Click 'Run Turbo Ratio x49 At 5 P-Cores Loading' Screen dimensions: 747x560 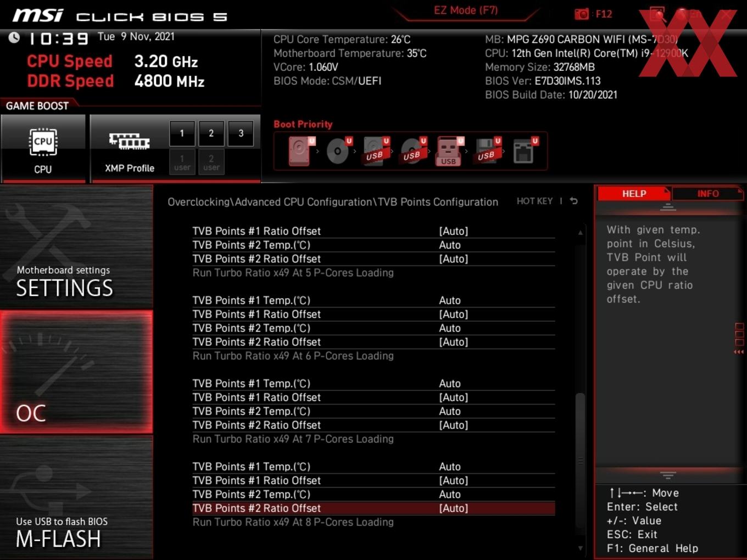click(x=293, y=273)
